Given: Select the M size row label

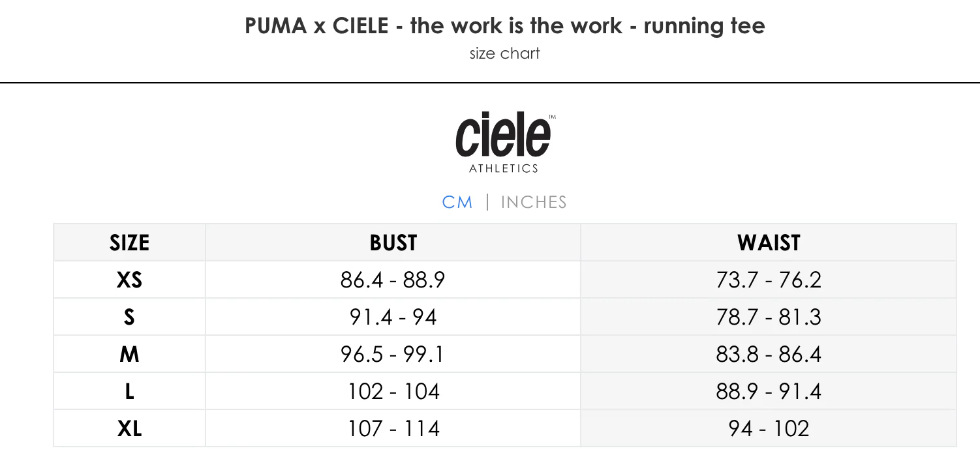Looking at the screenshot, I should pos(129,354).
